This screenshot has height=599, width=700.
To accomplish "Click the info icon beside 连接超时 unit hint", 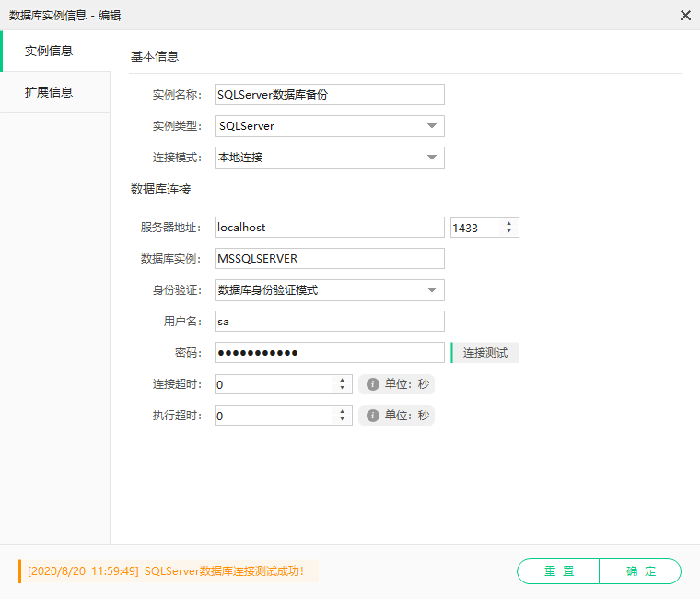I will [x=373, y=384].
